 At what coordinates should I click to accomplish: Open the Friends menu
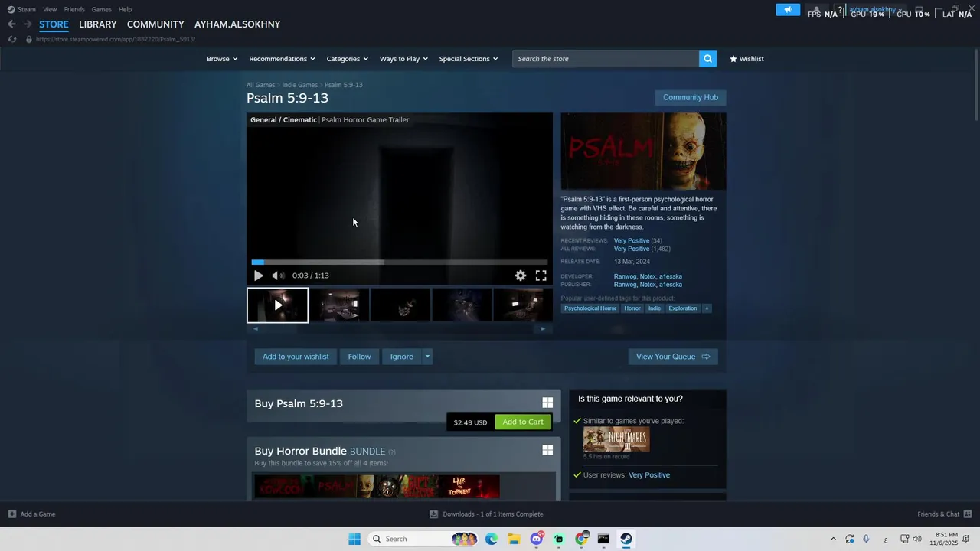tap(74, 9)
